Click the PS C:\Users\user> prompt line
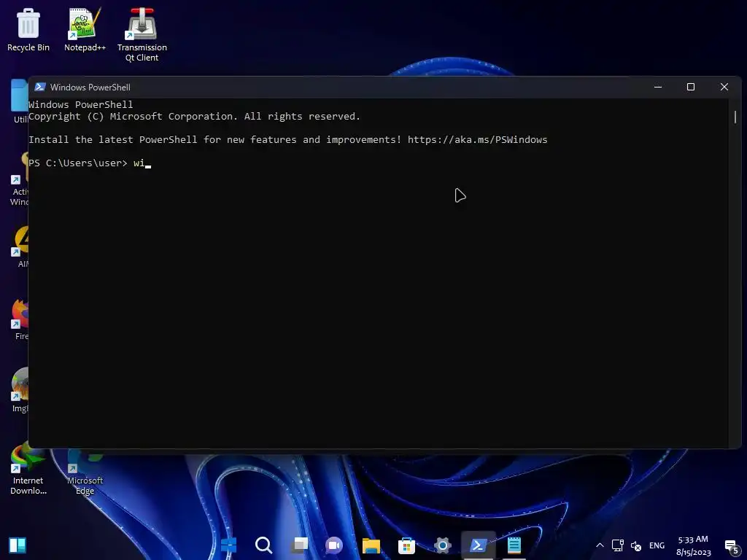The image size is (747, 560). coord(90,163)
